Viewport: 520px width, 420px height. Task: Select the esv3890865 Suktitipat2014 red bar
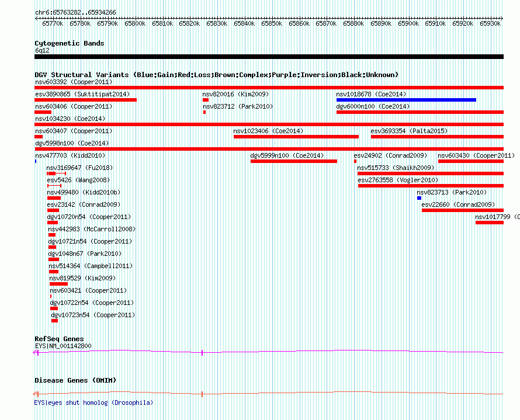click(x=85, y=100)
